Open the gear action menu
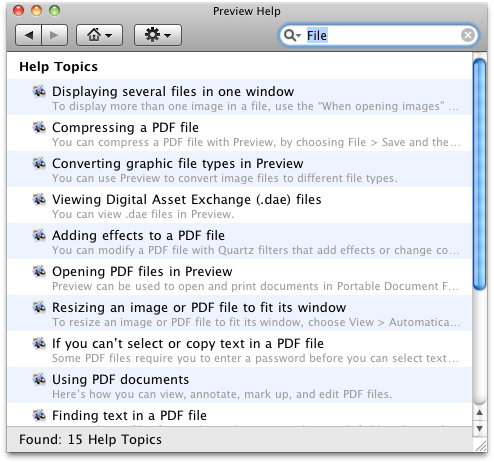 pos(158,35)
